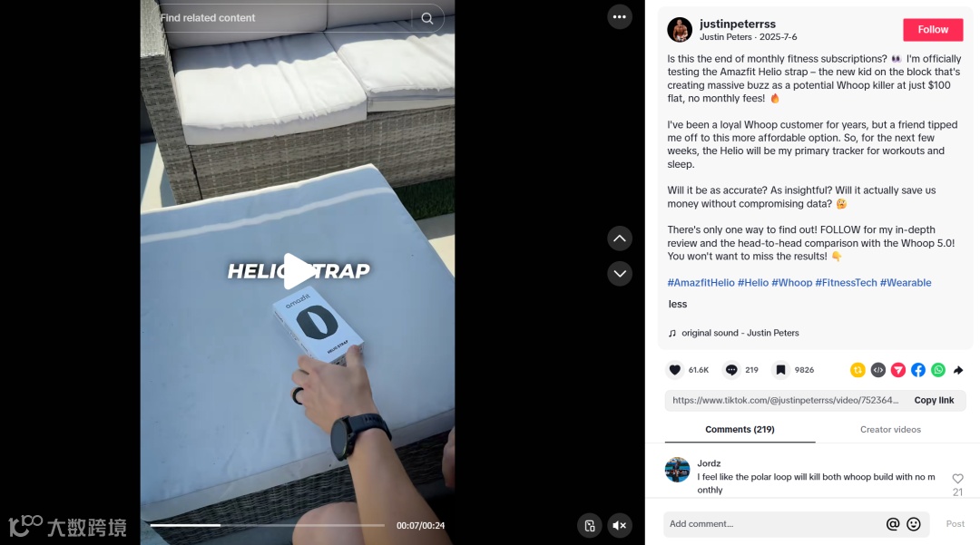Screen dimensions: 980x545
Task: Click the search magnifier icon
Action: [x=426, y=18]
